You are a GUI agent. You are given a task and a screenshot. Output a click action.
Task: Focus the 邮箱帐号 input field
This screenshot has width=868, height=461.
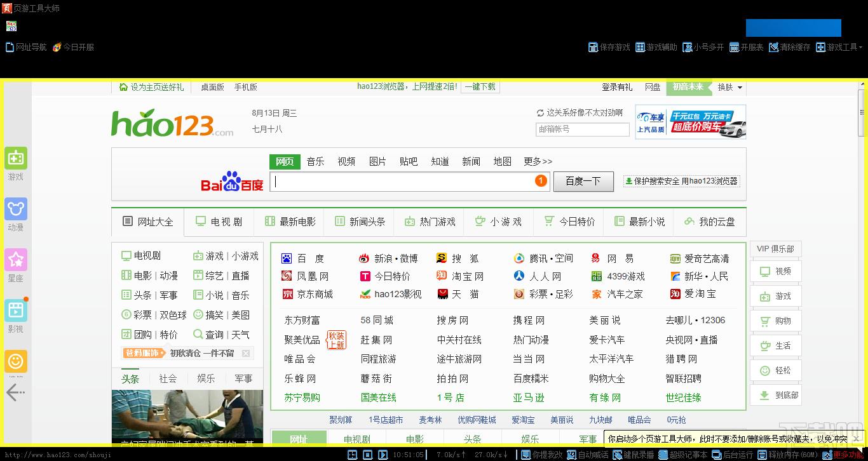pos(583,129)
